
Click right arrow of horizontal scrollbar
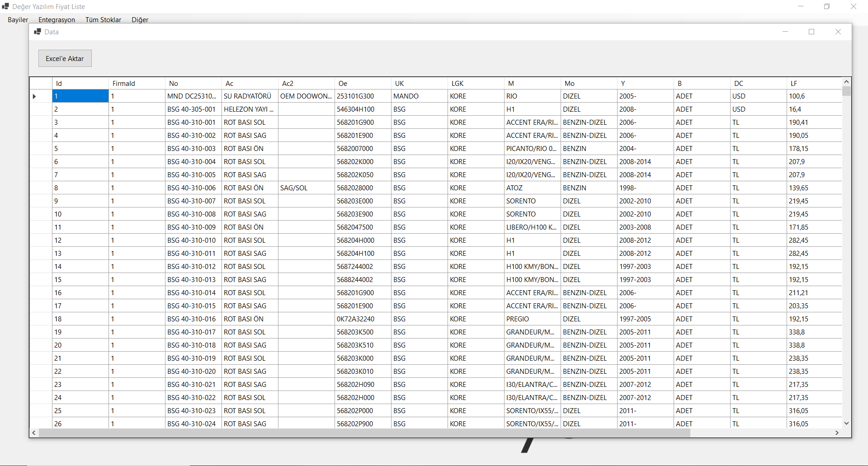[837, 433]
